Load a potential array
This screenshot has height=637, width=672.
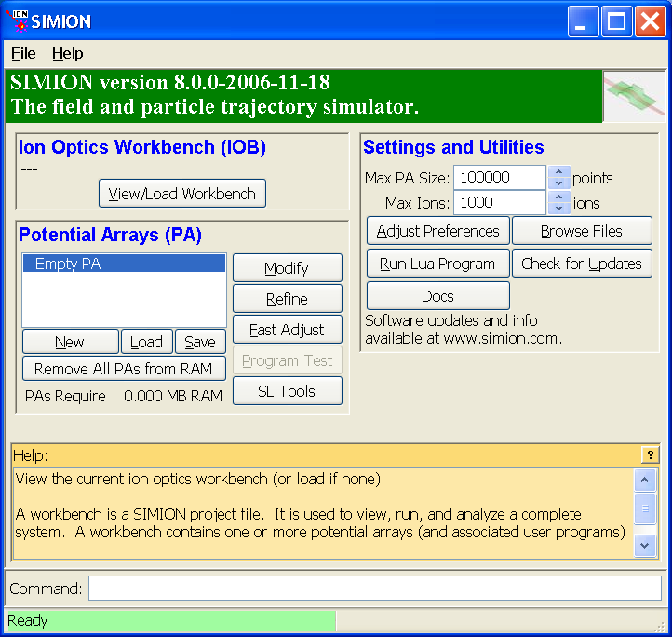pyautogui.click(x=146, y=342)
